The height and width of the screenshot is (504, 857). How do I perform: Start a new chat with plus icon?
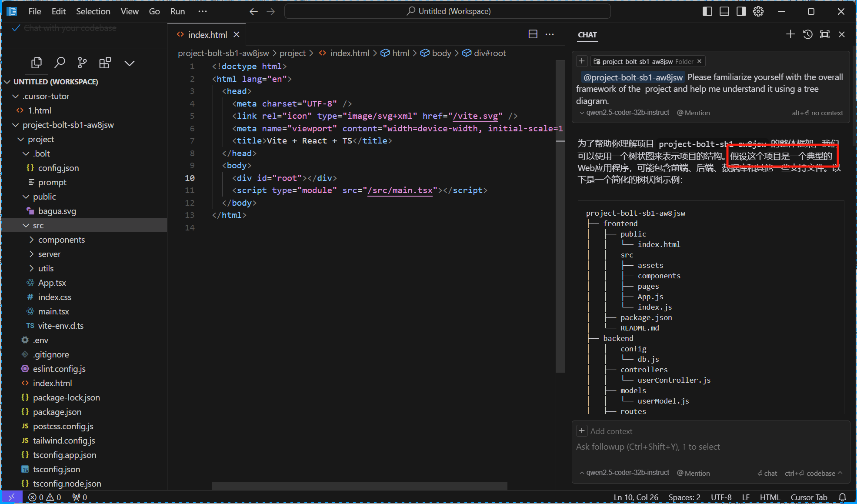(x=790, y=34)
